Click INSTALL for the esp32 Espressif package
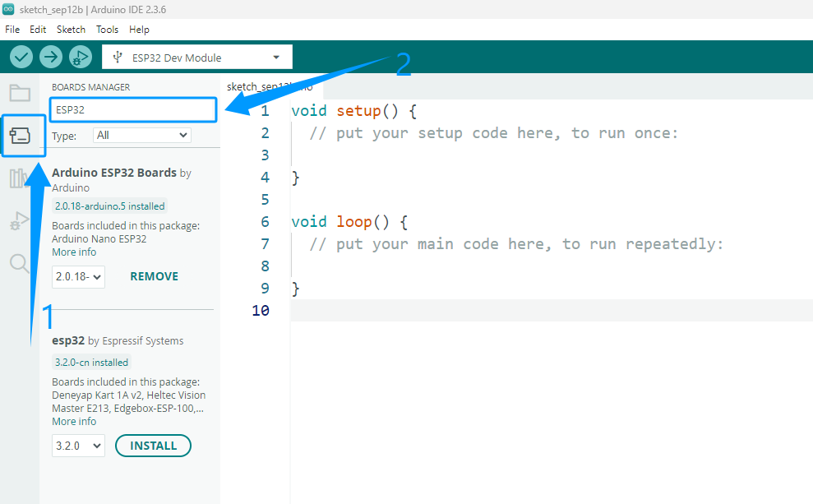The image size is (813, 504). point(153,446)
